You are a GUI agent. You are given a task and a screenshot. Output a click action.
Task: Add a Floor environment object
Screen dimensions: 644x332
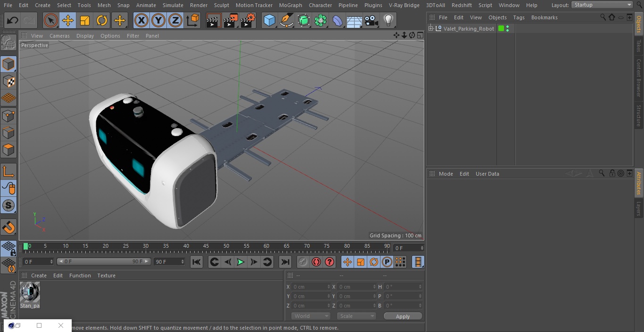355,20
